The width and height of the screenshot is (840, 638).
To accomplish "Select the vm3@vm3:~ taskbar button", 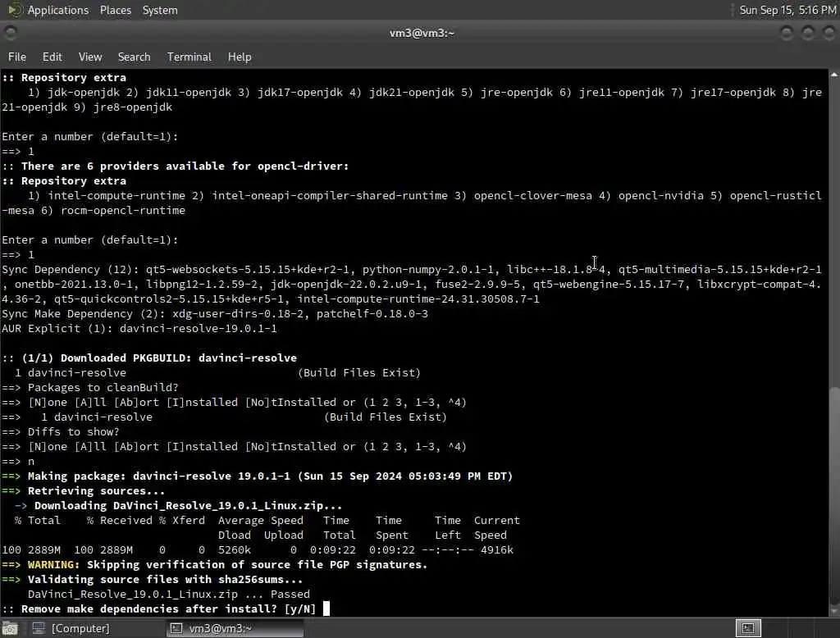I will tap(235, 628).
